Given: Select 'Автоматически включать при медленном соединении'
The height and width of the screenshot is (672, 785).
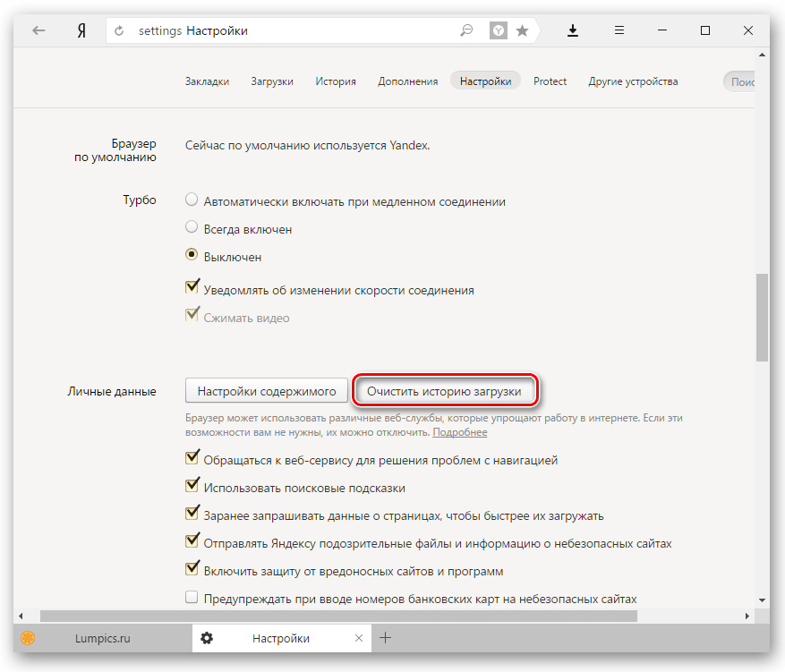Looking at the screenshot, I should [192, 201].
